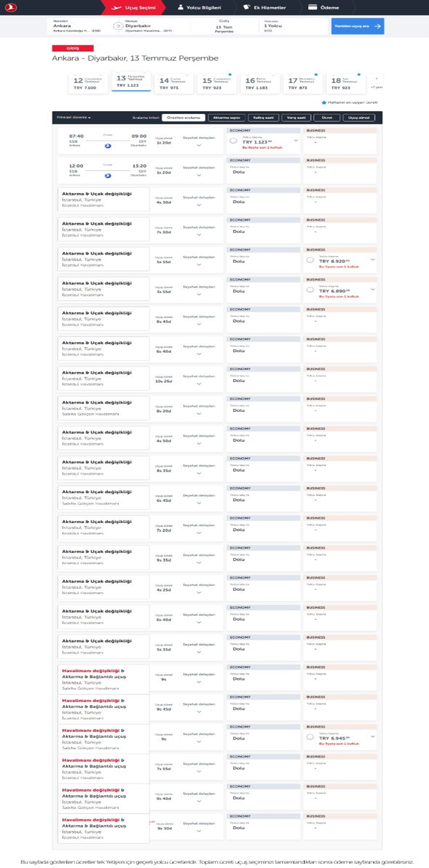Click the swap origin and destination icon

point(118,26)
